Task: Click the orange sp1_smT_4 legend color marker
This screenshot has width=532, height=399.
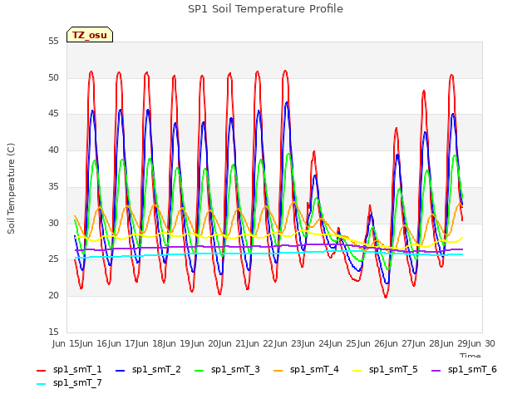Action: pyautogui.click(x=278, y=371)
